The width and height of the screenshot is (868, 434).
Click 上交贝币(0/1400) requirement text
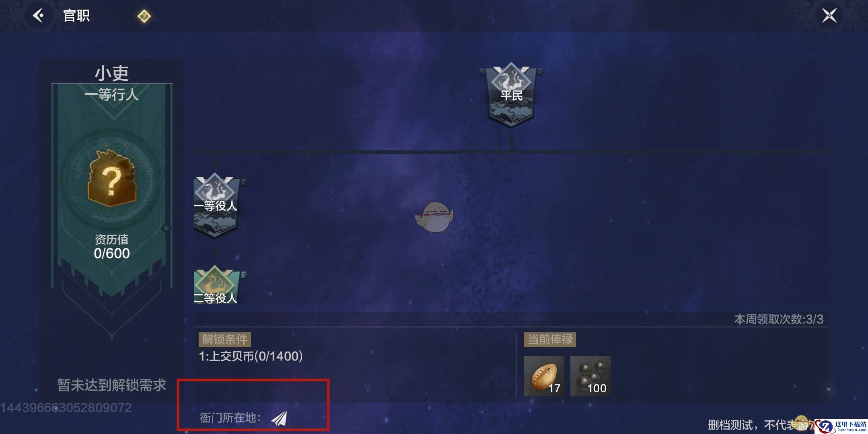pos(251,356)
